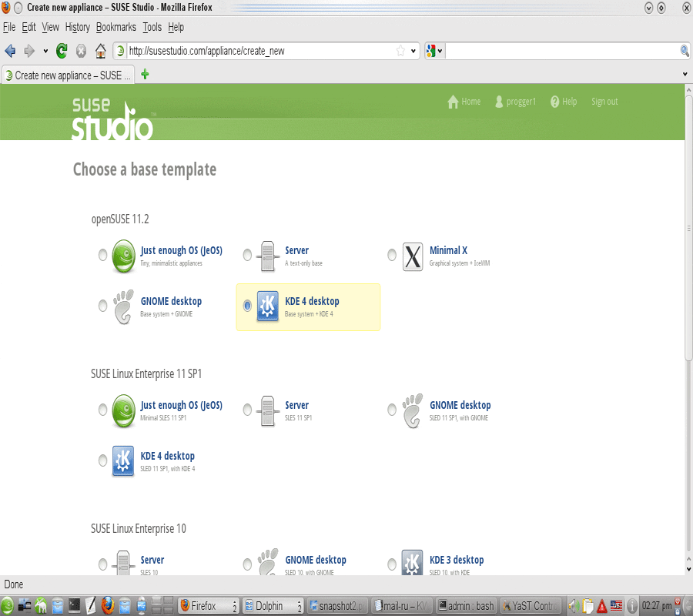Screen dimensions: 693x616
Task: Select the SLE 11 SP1 Server radio button
Action: (247, 410)
